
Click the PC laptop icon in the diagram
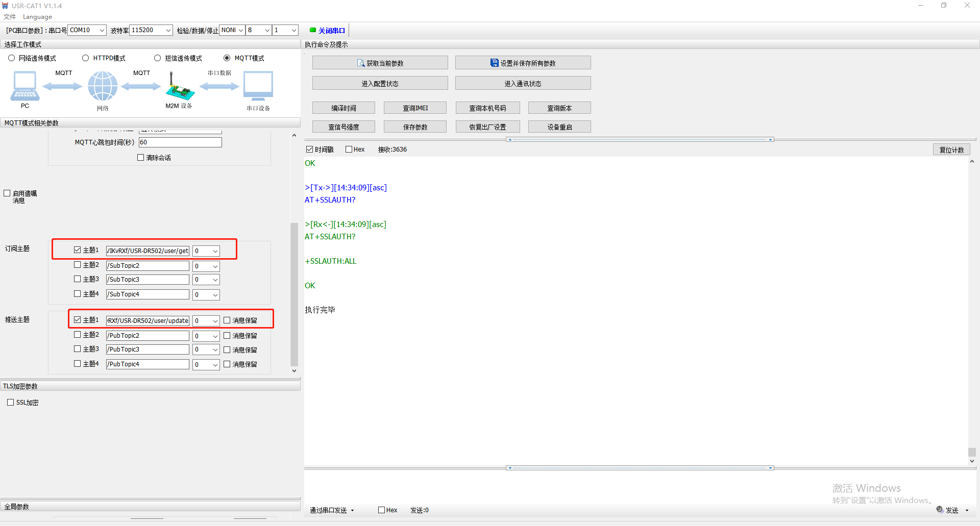(24, 86)
